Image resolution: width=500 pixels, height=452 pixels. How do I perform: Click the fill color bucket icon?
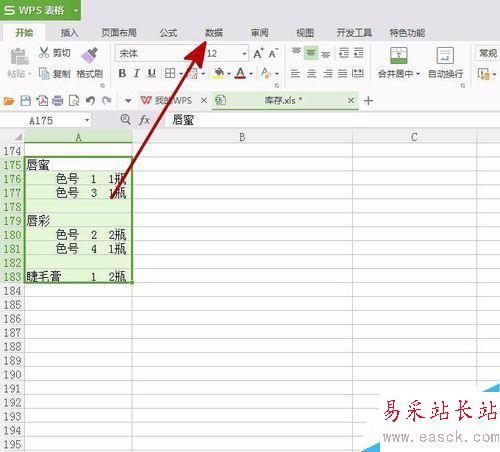pos(219,73)
